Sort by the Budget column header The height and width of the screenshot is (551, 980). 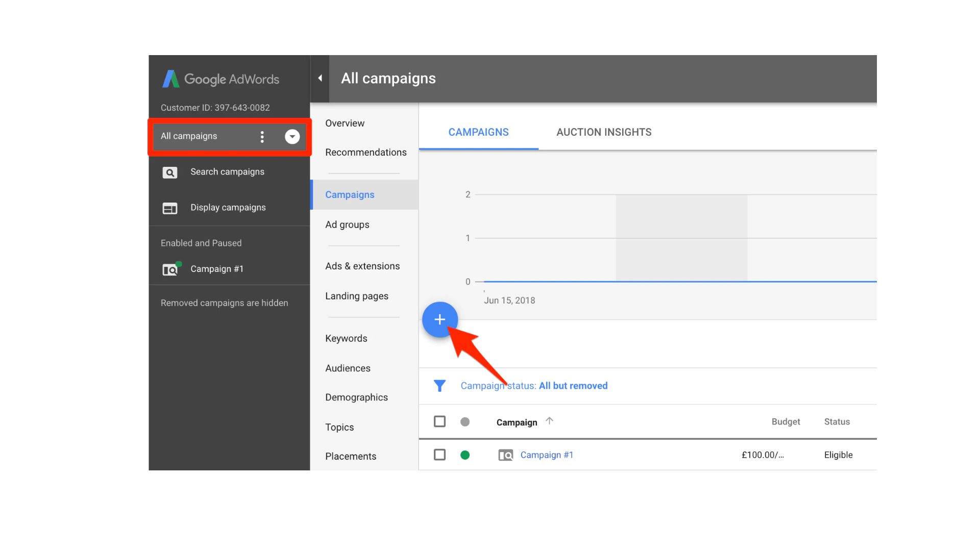click(786, 422)
